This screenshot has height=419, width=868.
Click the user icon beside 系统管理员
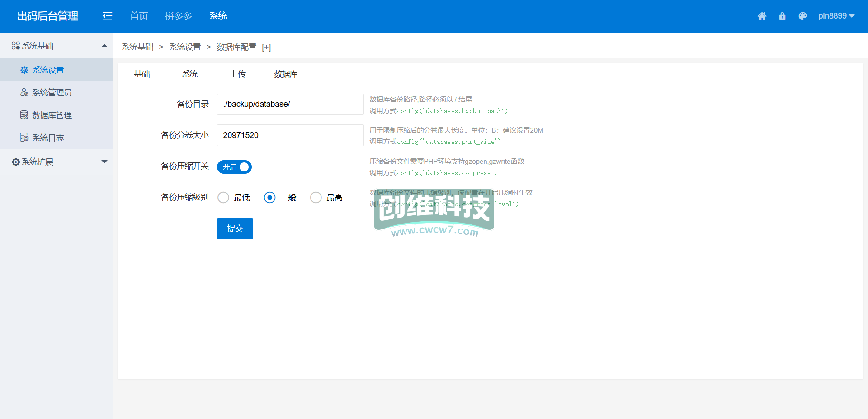[24, 92]
